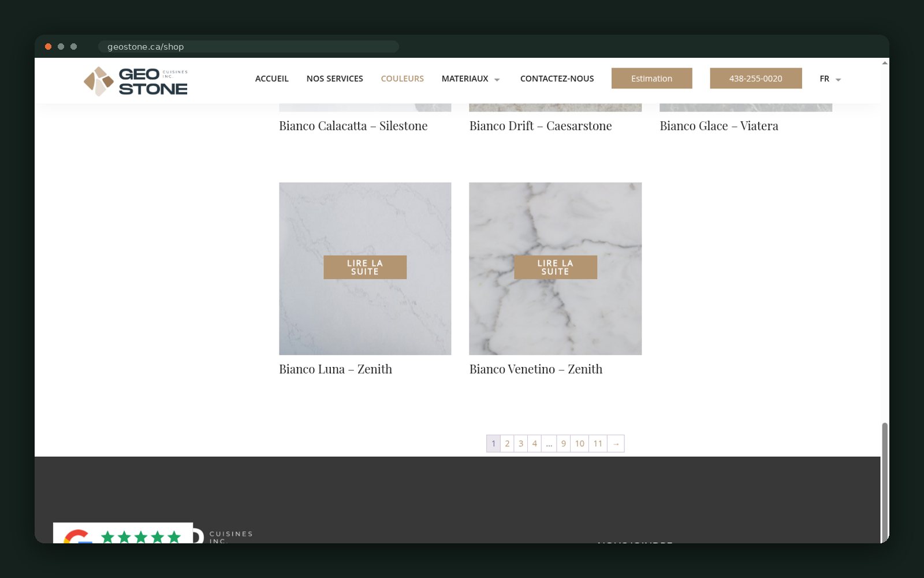Open Bianco Luna – Zenith title link
924x578 pixels.
[336, 369]
